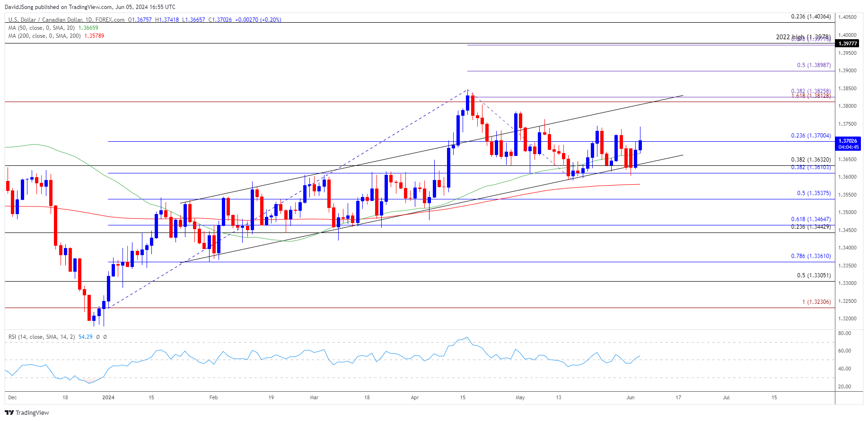Viewport: 868px width, 421px height.
Task: Click the RSI axis label 60.00
Action: pyautogui.click(x=844, y=351)
